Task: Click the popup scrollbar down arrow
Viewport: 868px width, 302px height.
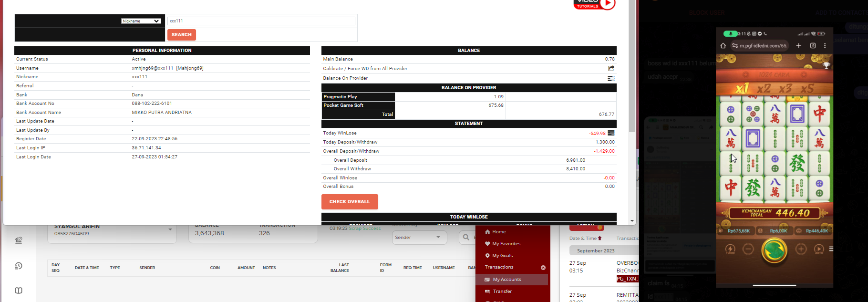Action: coord(632,221)
